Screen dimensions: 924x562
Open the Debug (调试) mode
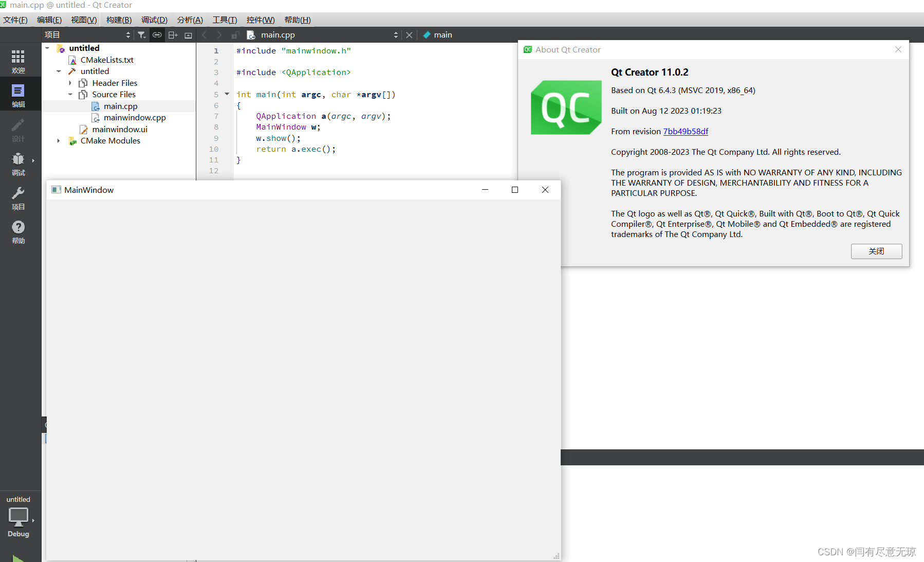[18, 164]
